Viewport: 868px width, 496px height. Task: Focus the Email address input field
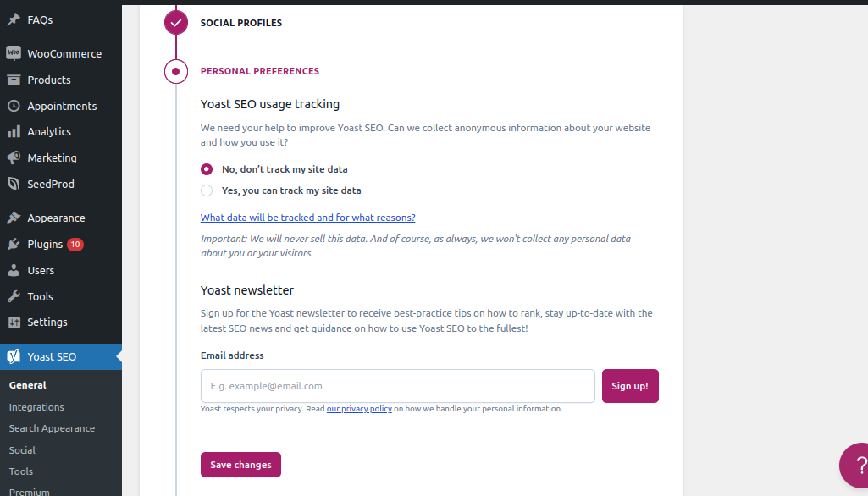[x=397, y=386]
